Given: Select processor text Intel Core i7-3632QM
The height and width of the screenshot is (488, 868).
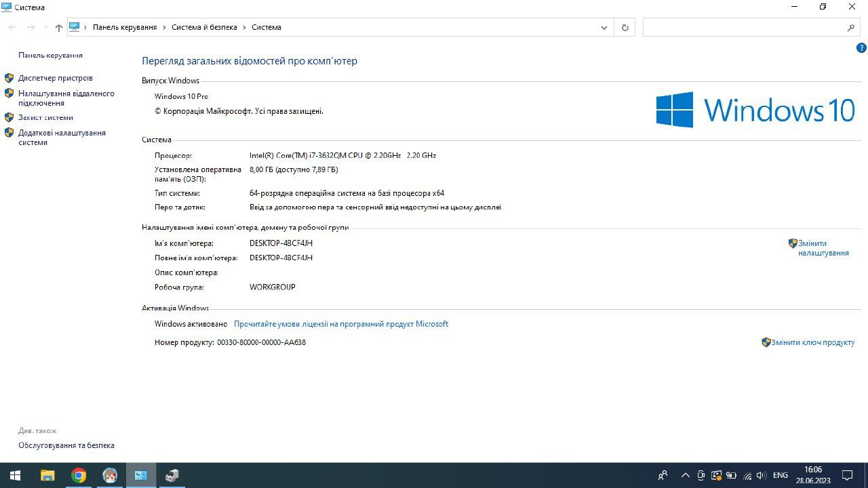Looking at the screenshot, I should (x=342, y=155).
